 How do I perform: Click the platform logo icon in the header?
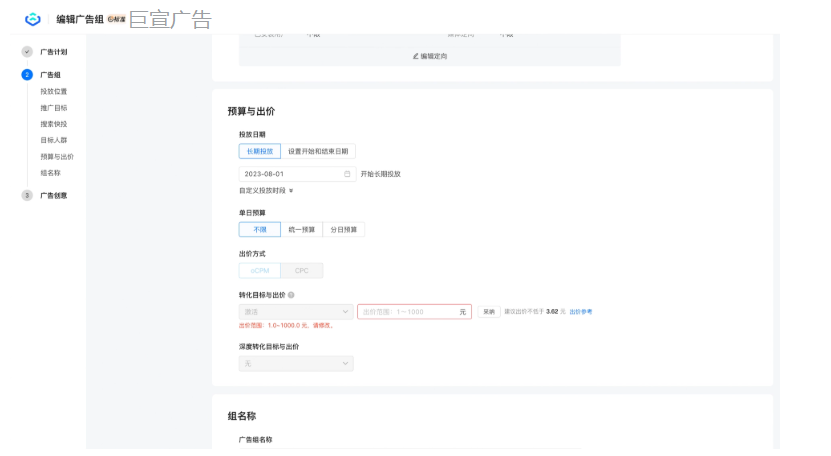(33, 19)
